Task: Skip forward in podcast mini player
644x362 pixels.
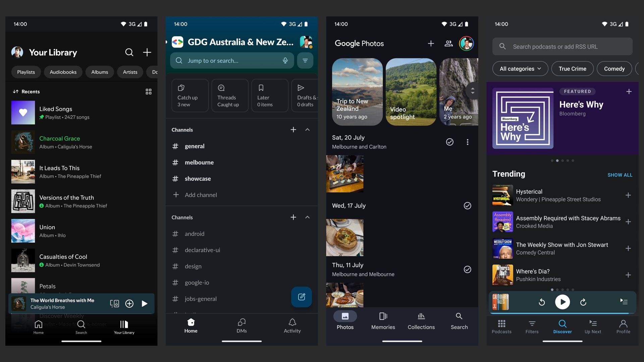Action: pyautogui.click(x=583, y=302)
